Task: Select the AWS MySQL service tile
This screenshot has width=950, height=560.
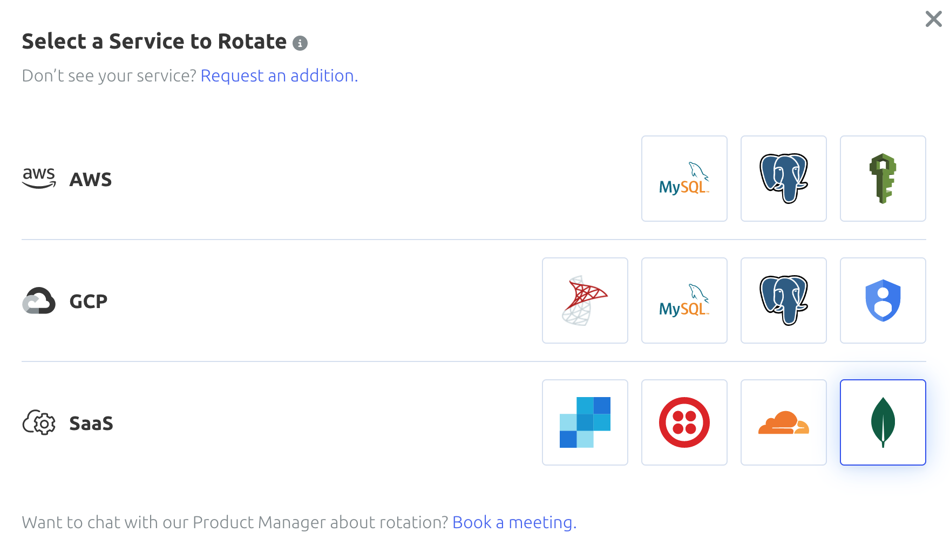Action: click(684, 179)
